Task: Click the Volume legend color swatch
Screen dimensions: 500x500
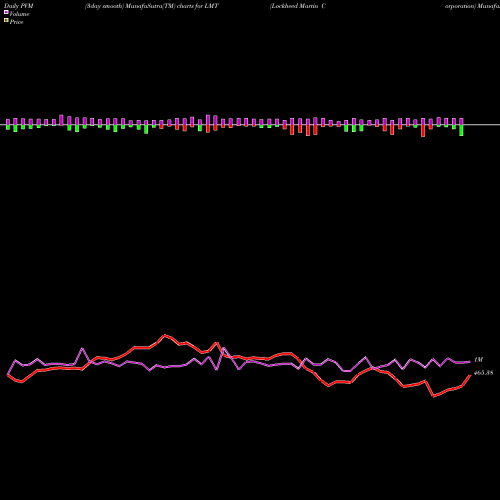Action: [6, 12]
